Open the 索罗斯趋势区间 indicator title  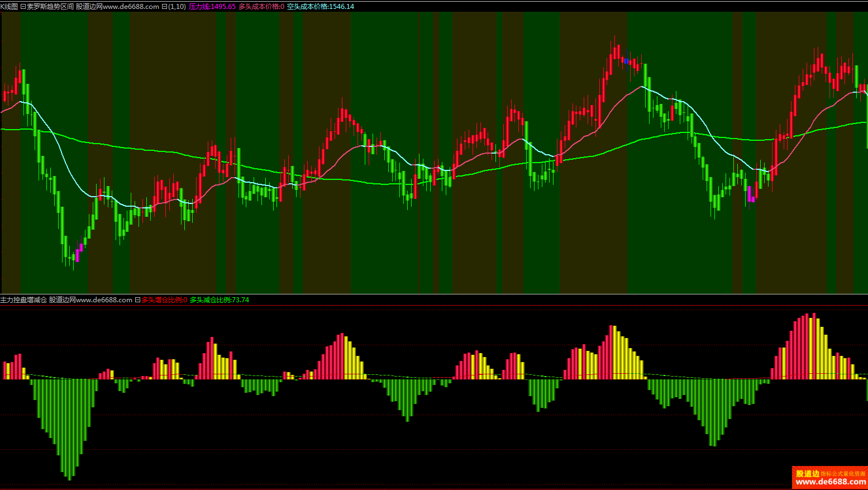click(50, 7)
